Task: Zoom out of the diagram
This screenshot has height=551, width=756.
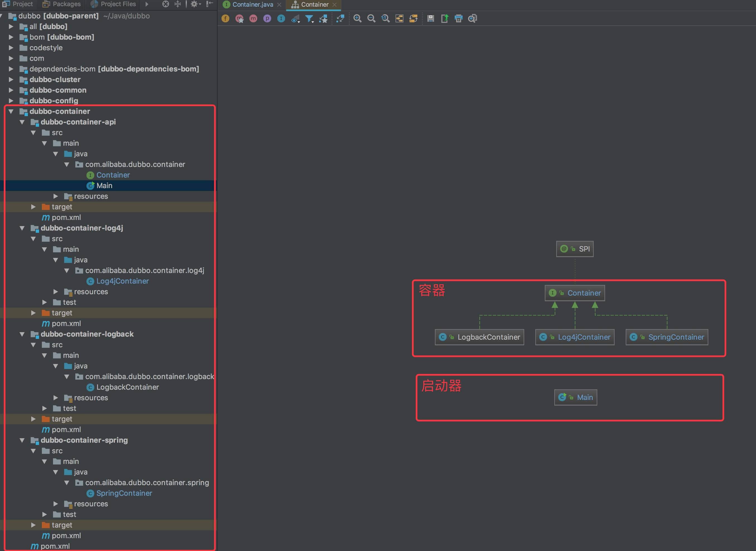Action: [x=371, y=18]
